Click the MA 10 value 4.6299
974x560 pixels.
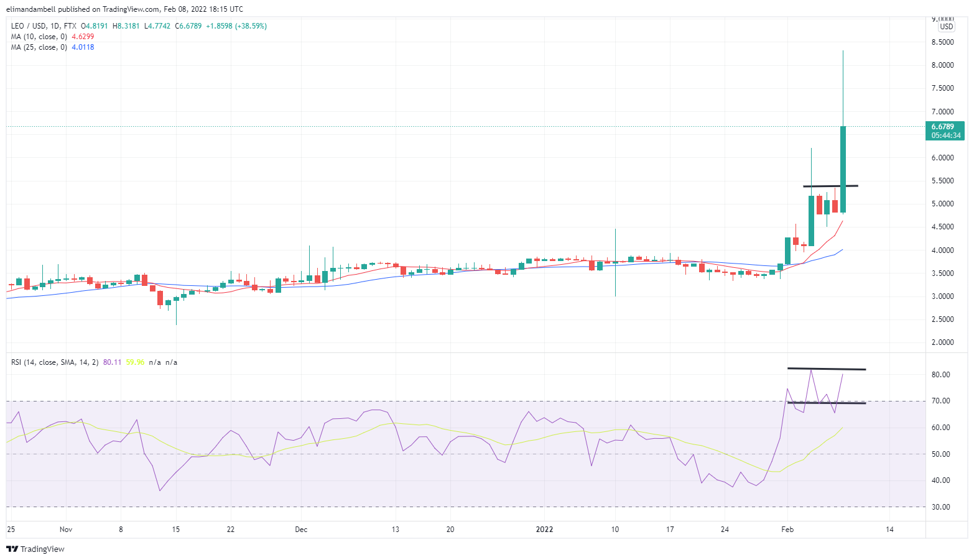(x=83, y=37)
